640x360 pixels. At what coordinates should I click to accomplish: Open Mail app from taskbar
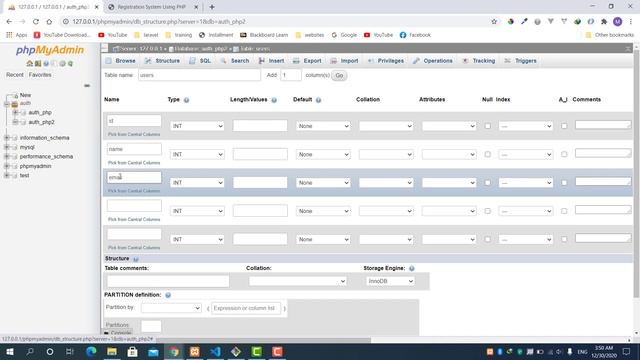click(153, 351)
